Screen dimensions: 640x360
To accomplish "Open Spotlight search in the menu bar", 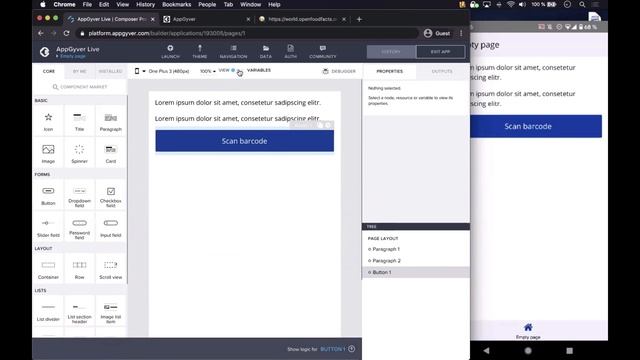I will click(582, 4).
